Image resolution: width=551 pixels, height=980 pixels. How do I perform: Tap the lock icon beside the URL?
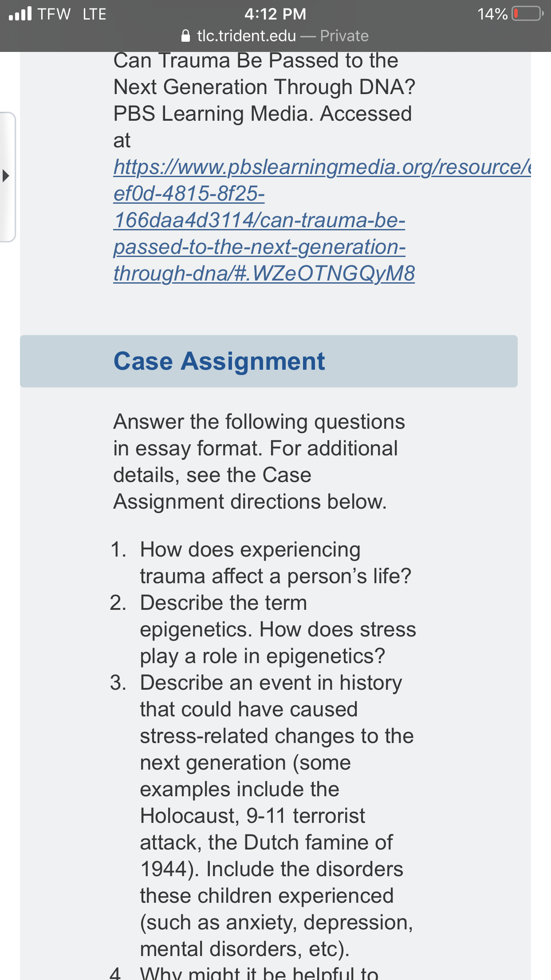[x=186, y=36]
